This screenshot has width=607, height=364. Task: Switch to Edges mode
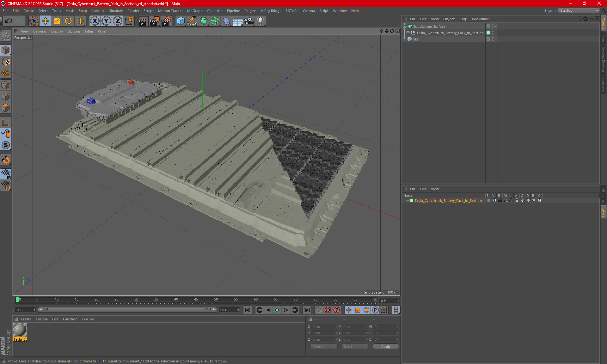[6, 96]
